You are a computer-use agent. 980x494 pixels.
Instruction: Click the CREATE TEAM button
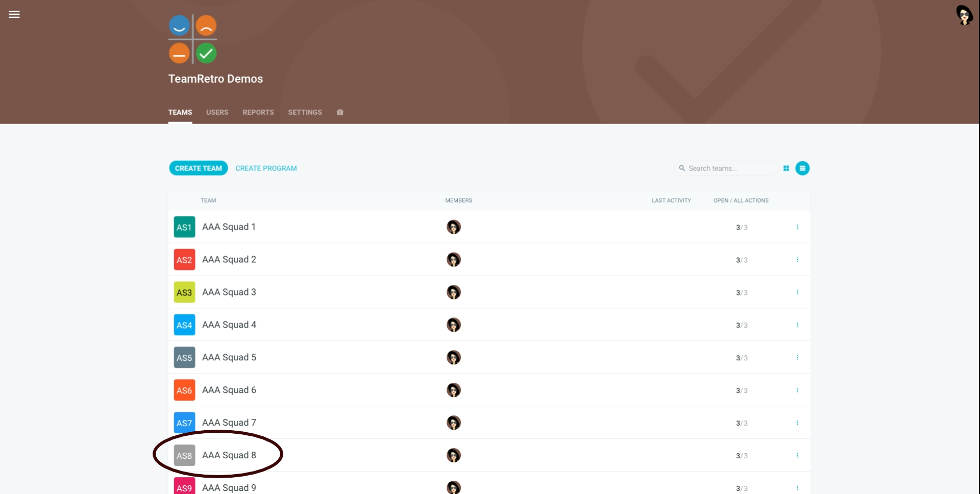[199, 168]
